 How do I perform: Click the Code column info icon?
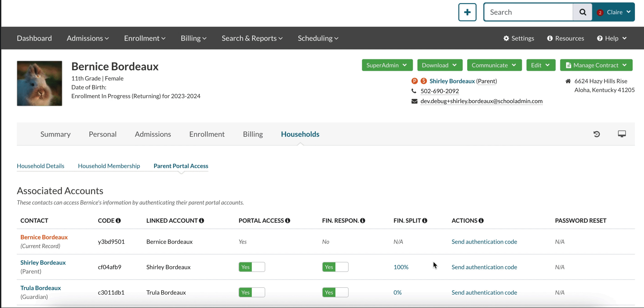pos(118,221)
